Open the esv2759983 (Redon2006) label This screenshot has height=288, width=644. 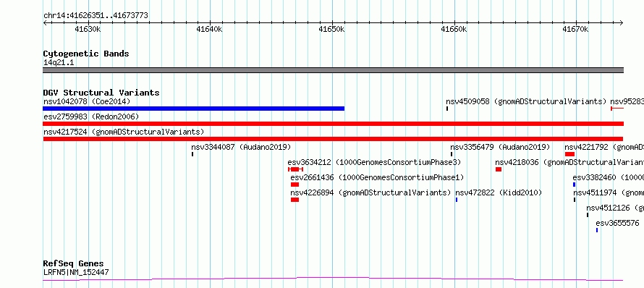91,117
